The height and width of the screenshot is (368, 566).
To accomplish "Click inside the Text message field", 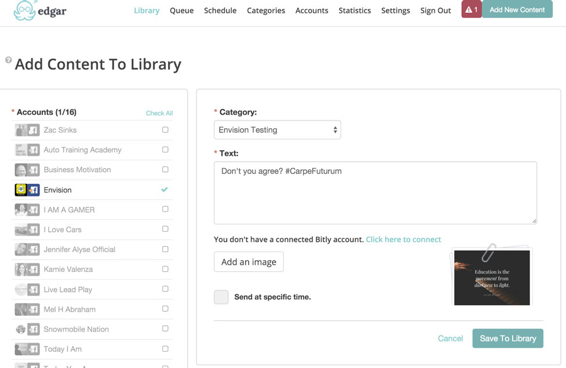I will (x=375, y=193).
